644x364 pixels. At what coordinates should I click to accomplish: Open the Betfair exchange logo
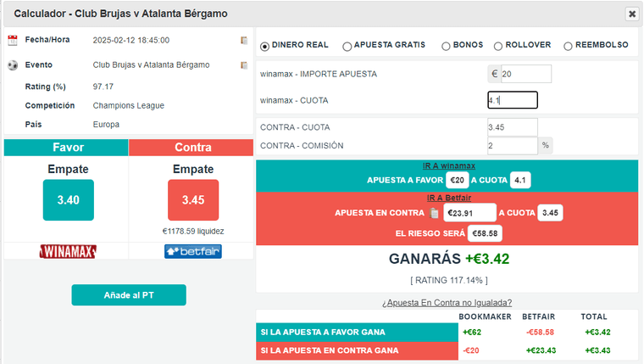(193, 251)
